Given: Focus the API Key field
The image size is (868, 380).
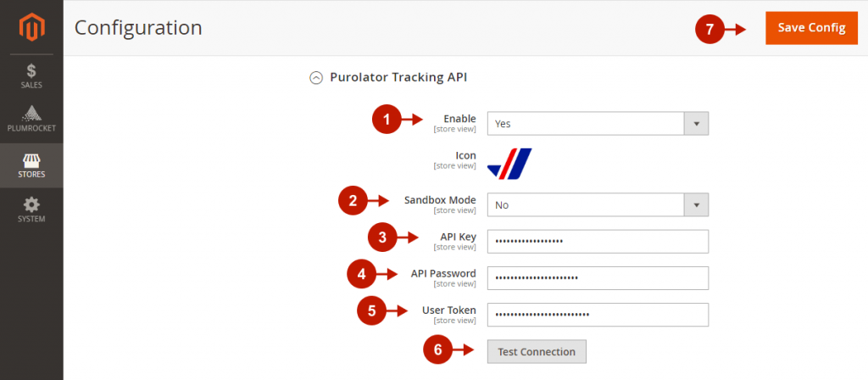Looking at the screenshot, I should [598, 242].
